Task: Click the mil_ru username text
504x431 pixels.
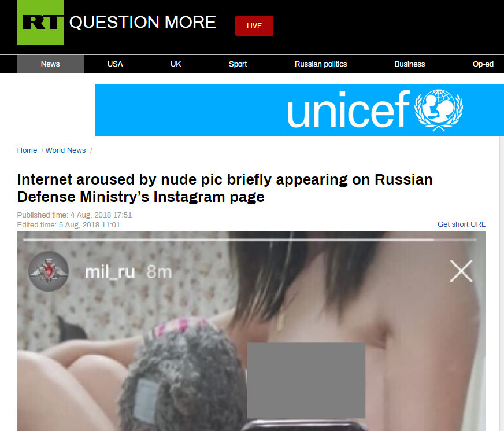Action: coord(110,272)
